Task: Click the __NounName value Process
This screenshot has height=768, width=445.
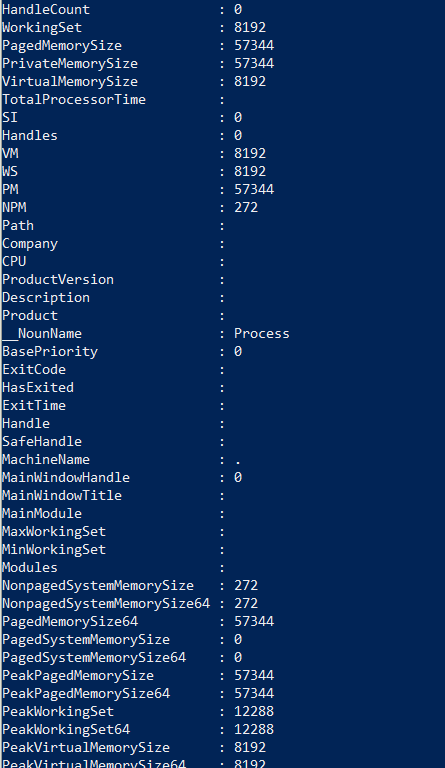Action: click(x=261, y=334)
